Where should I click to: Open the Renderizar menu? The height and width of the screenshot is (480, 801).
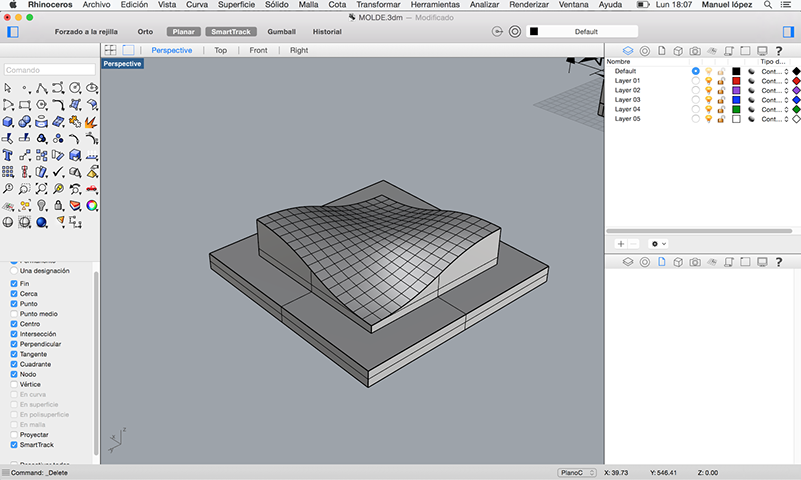(529, 5)
